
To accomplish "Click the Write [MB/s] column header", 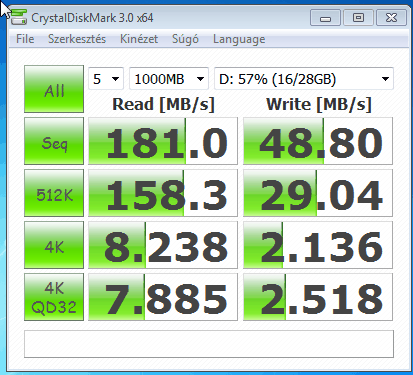I will click(319, 104).
